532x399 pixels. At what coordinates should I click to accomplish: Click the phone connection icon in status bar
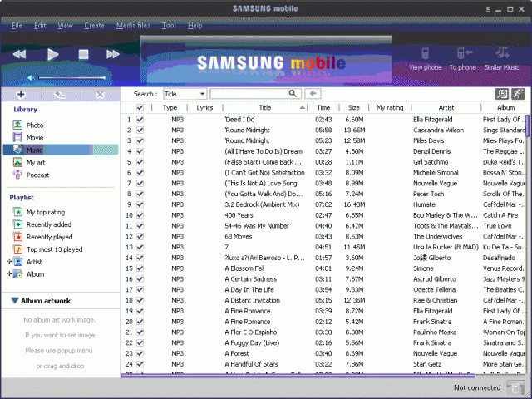(515, 387)
